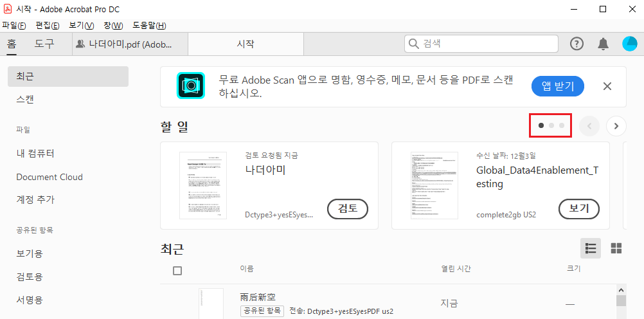
Task: Open shared 서명용 items
Action: click(29, 300)
